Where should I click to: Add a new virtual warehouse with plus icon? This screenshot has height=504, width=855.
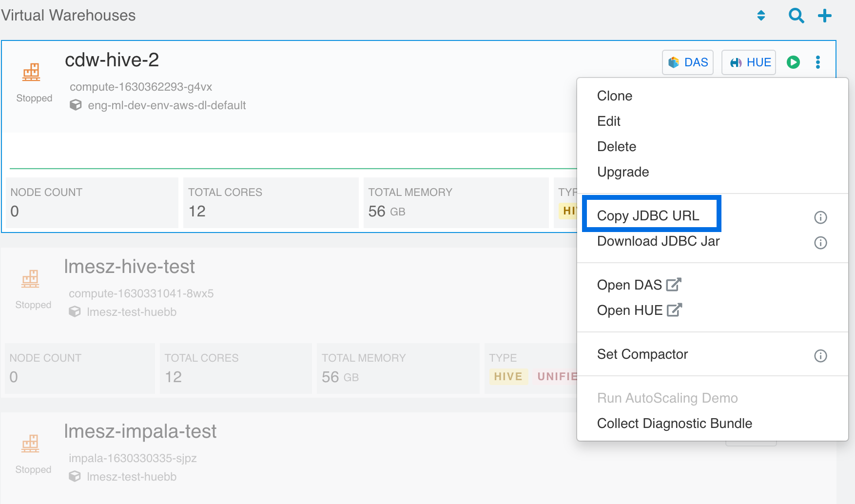click(x=824, y=16)
